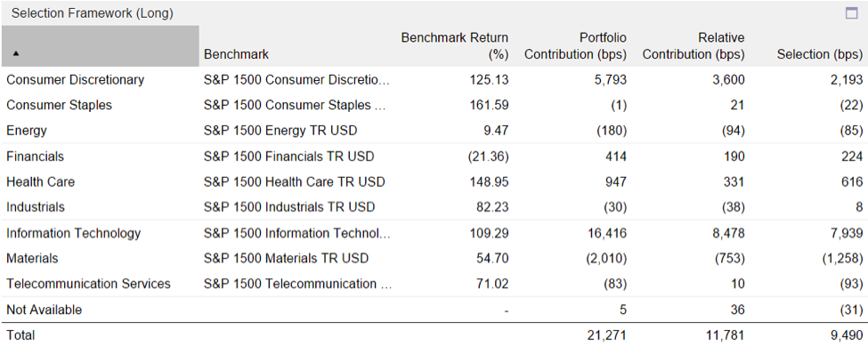The width and height of the screenshot is (868, 346).
Task: Select the Industrials row label
Action: [36, 206]
